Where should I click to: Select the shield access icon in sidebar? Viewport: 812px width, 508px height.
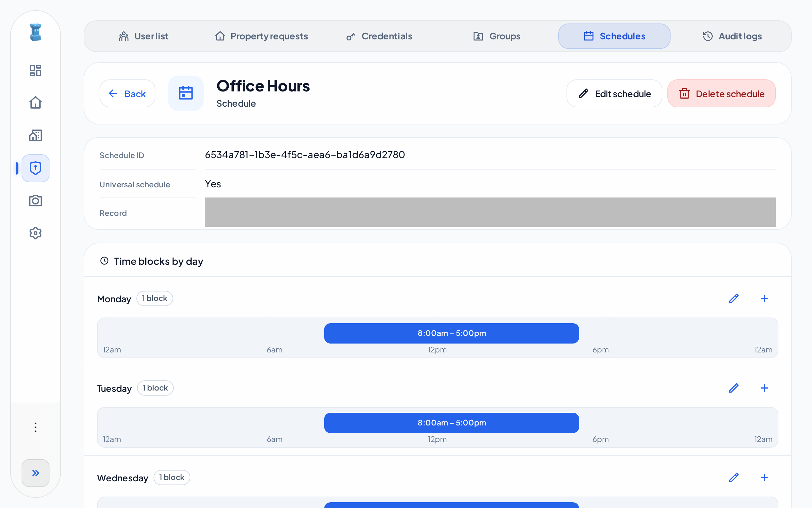(x=35, y=168)
